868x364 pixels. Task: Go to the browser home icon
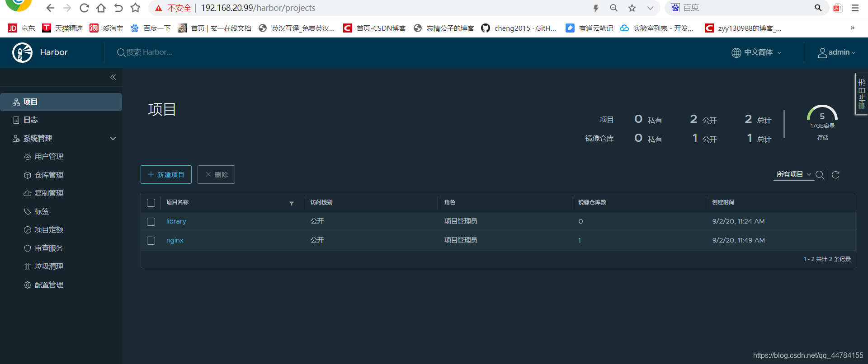pos(101,8)
